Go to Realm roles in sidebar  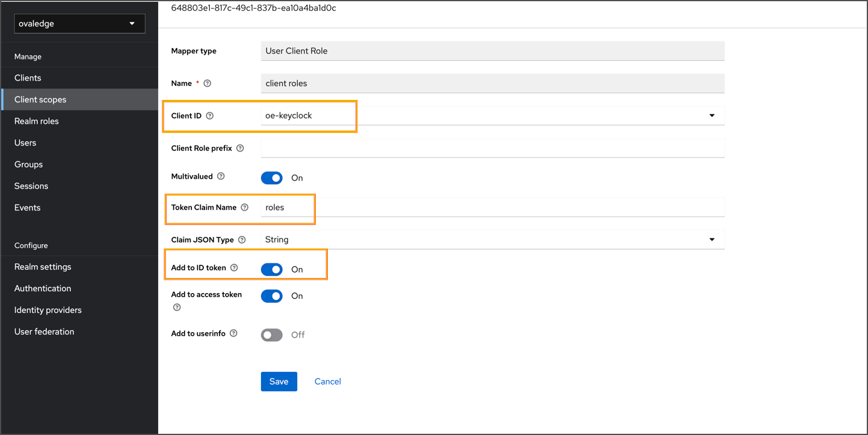pyautogui.click(x=37, y=121)
